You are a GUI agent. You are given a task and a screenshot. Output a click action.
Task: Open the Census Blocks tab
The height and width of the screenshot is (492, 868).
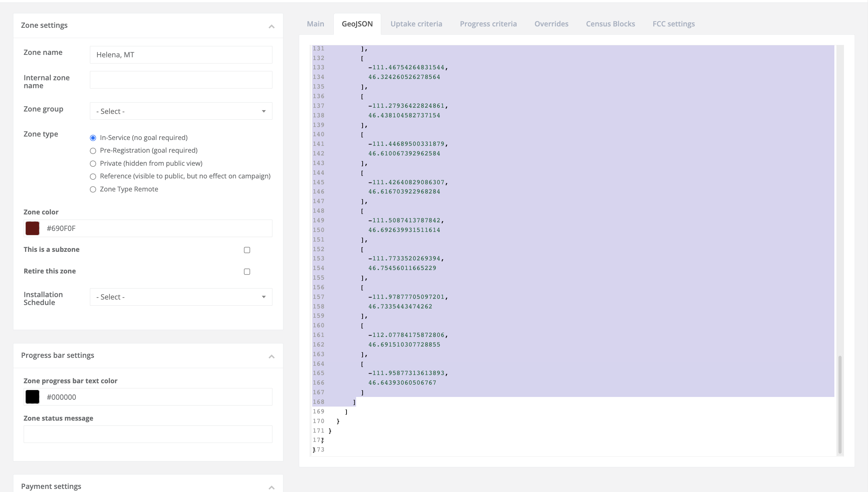[x=610, y=24]
